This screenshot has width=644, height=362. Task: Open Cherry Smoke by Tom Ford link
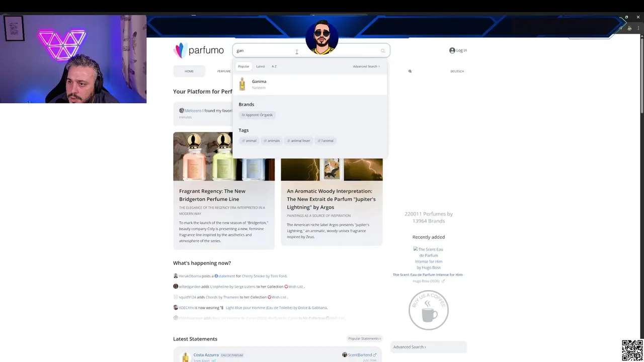[x=264, y=276]
